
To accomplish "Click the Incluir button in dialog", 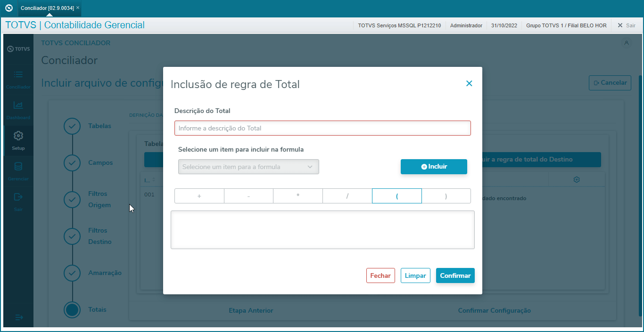I will 434,167.
